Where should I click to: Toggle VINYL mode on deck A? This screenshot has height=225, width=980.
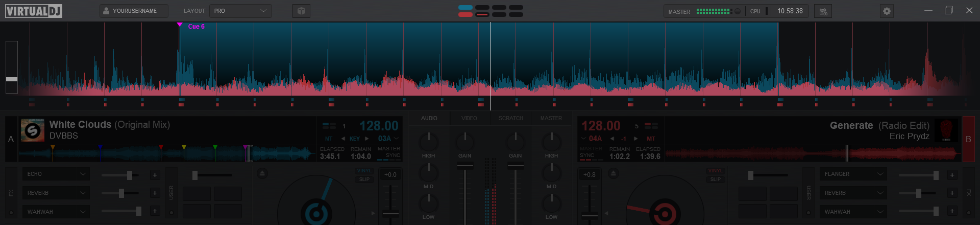364,171
